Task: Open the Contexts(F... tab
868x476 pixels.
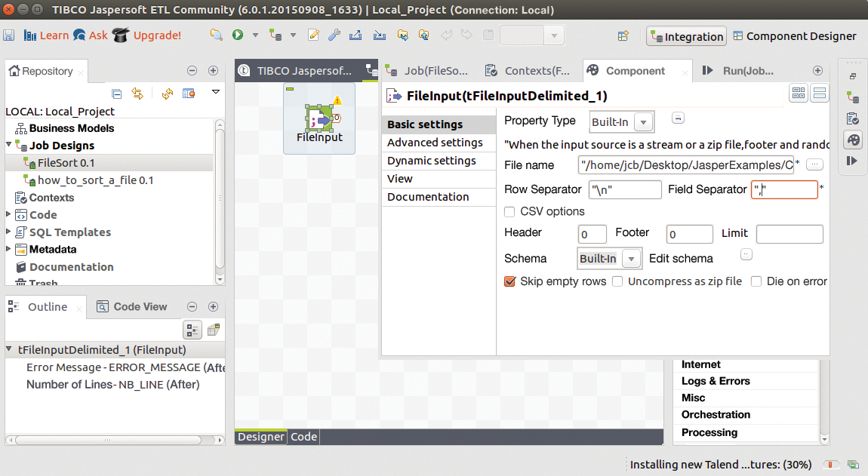Action: coord(528,71)
